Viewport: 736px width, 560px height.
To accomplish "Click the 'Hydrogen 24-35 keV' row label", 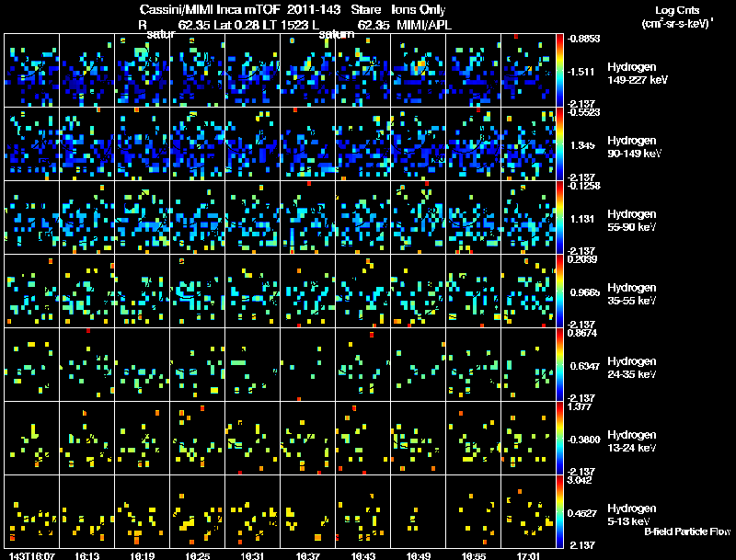I will pos(632,368).
